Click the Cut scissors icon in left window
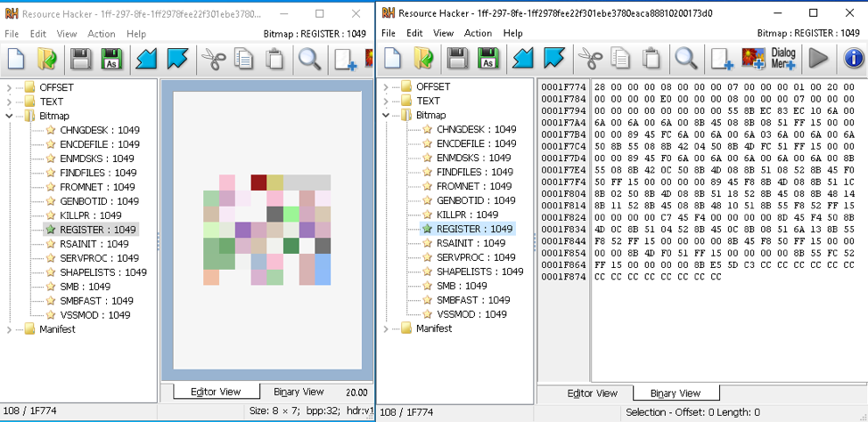Viewport: 868px width, 422px height. (x=212, y=59)
